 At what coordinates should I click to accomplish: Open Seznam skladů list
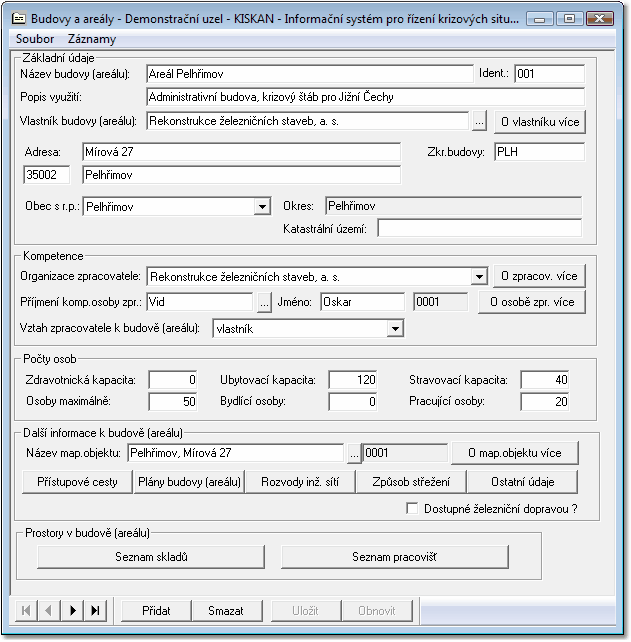pos(151,557)
